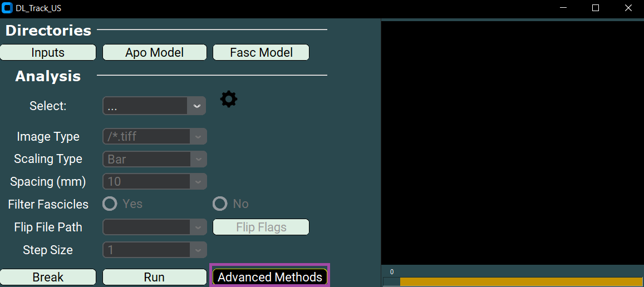Image resolution: width=644 pixels, height=287 pixels.
Task: Open the Spacing (mm) dropdown
Action: [x=154, y=181]
